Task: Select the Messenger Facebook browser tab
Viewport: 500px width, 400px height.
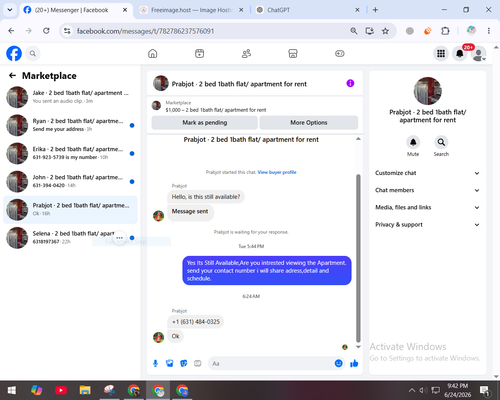Action: (76, 10)
